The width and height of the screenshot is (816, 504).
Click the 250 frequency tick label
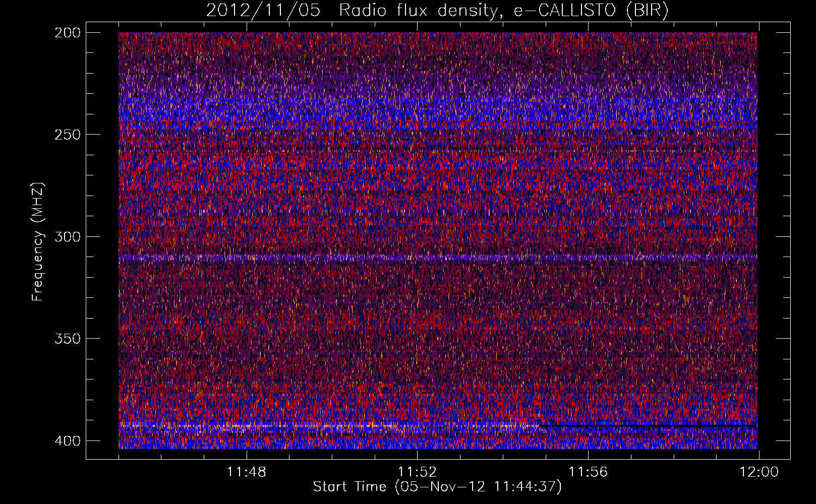pos(67,135)
